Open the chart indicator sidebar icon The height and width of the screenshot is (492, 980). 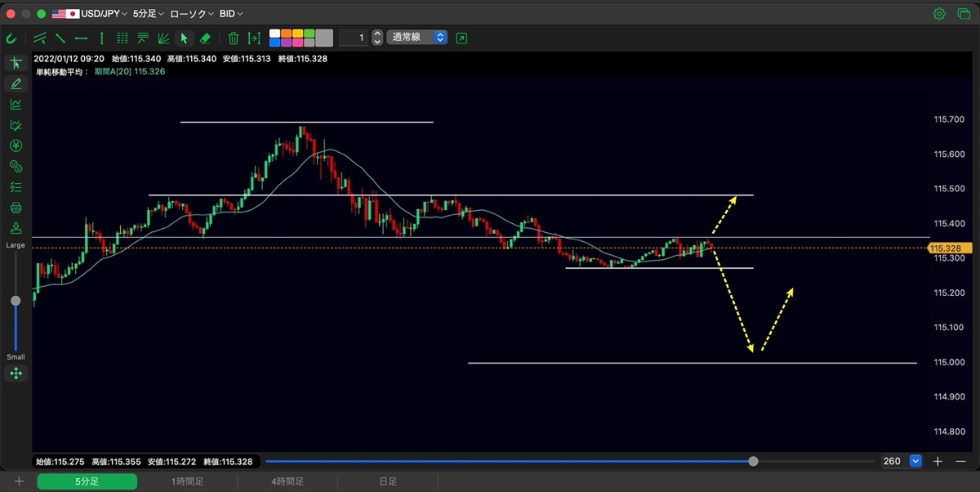16,104
